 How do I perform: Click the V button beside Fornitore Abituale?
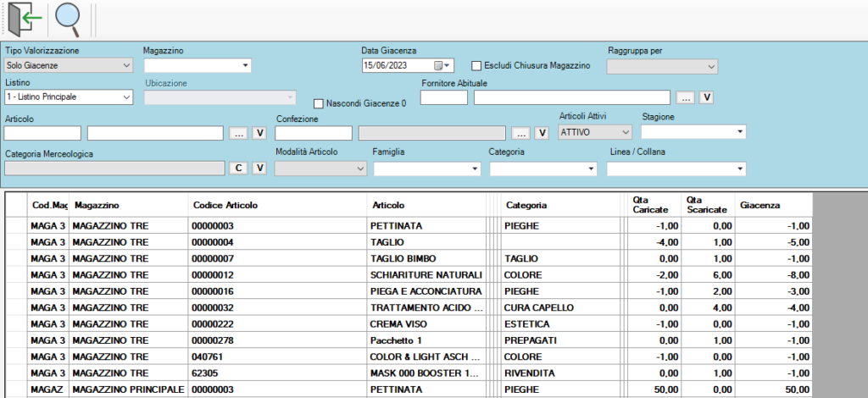click(706, 97)
